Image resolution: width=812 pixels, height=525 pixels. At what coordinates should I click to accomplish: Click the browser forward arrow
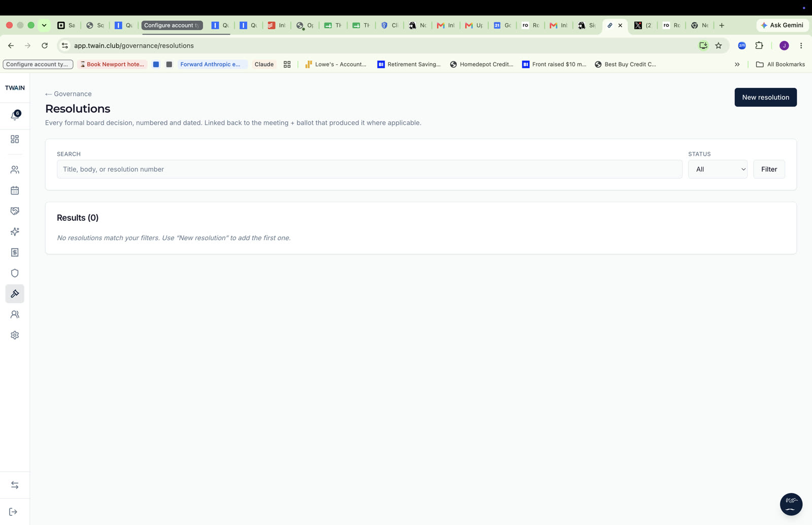coord(27,46)
